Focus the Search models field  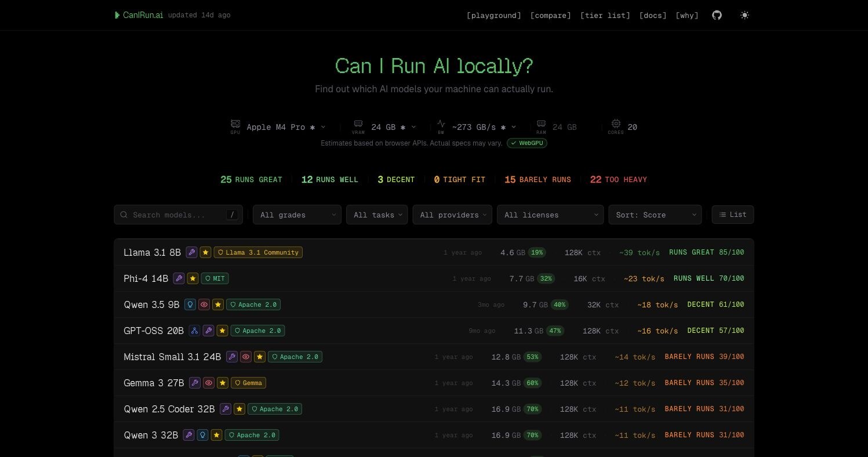[x=178, y=215]
